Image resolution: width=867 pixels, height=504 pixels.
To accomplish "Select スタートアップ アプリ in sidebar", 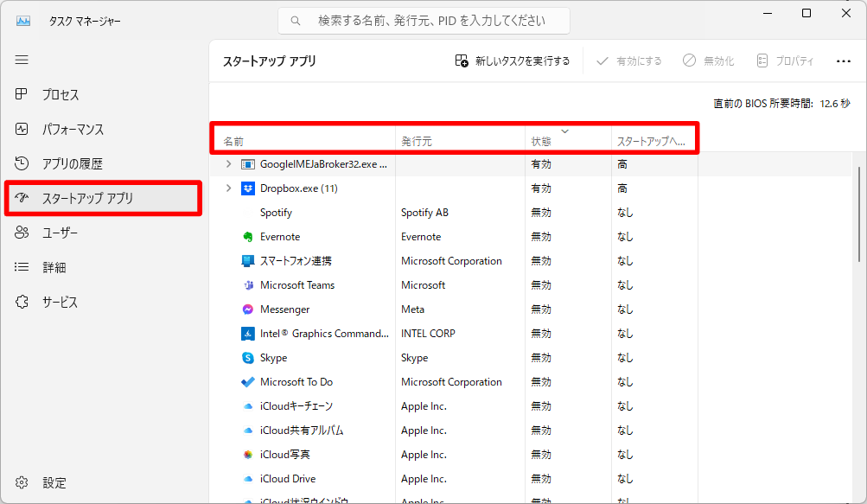I will point(103,198).
